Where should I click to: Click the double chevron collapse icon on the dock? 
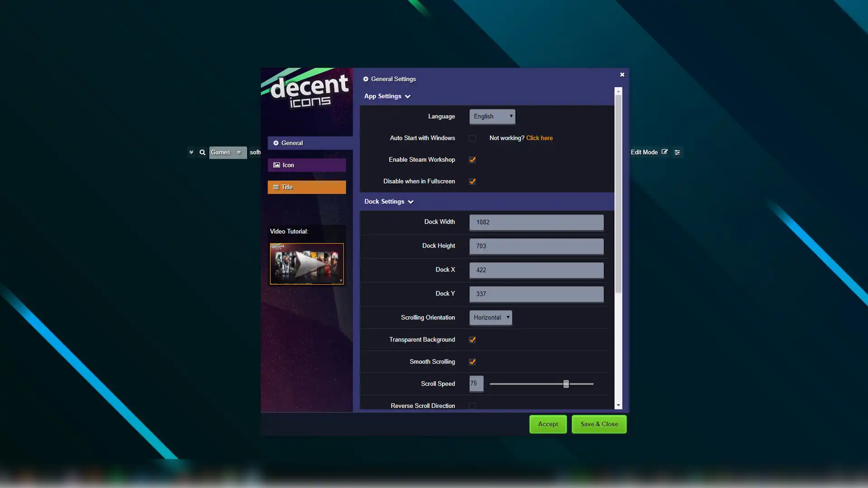click(x=191, y=152)
